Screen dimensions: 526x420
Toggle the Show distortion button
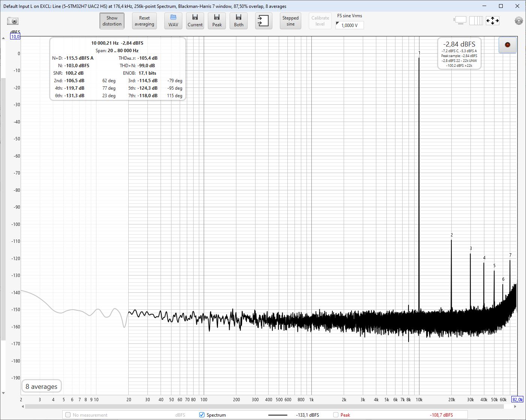point(112,21)
